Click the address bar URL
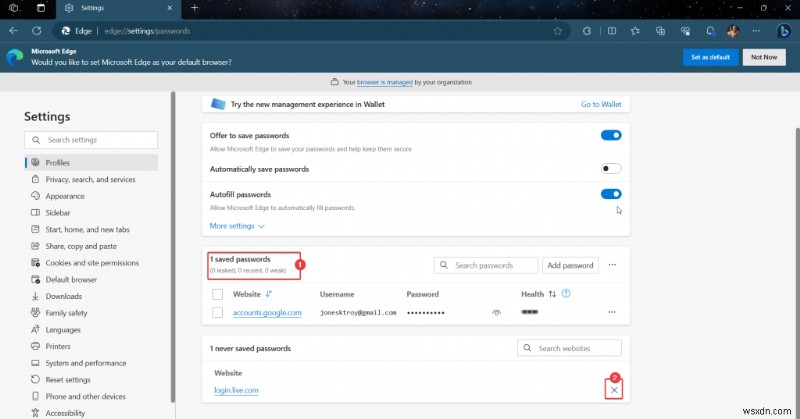 coord(147,31)
